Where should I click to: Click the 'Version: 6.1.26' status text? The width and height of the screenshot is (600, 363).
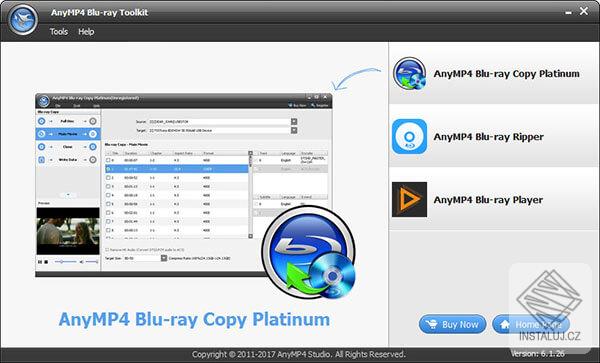coord(537,353)
